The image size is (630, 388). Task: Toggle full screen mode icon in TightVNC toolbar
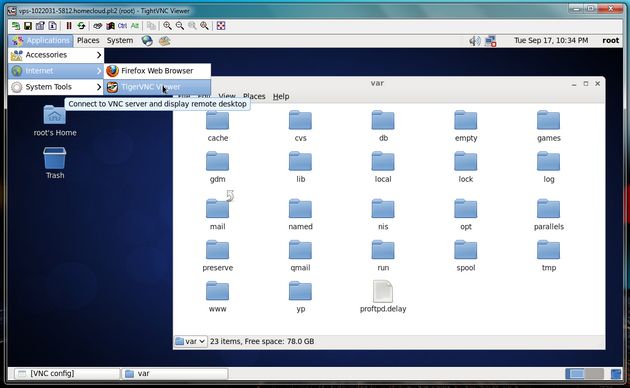[221, 26]
